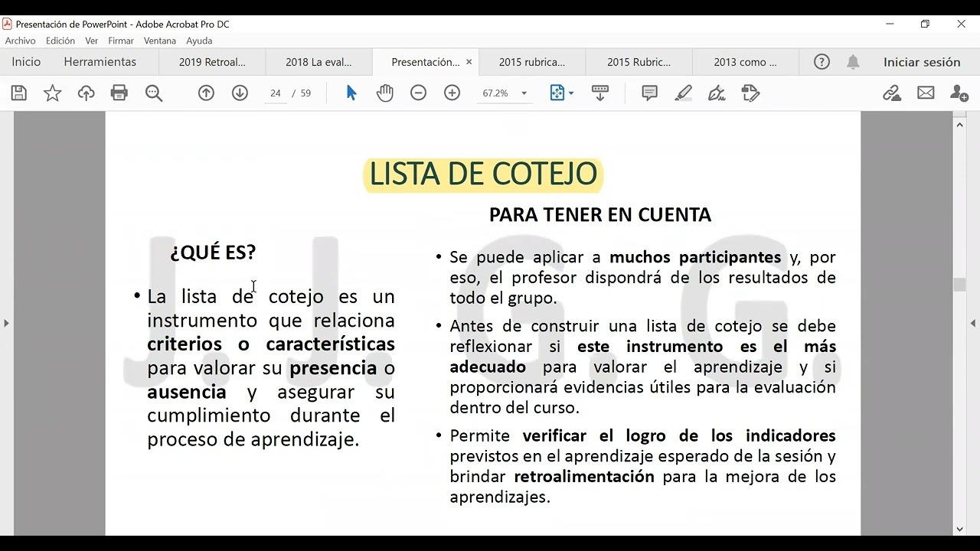The image size is (980, 551).
Task: Open the Archivo menu
Action: (20, 41)
